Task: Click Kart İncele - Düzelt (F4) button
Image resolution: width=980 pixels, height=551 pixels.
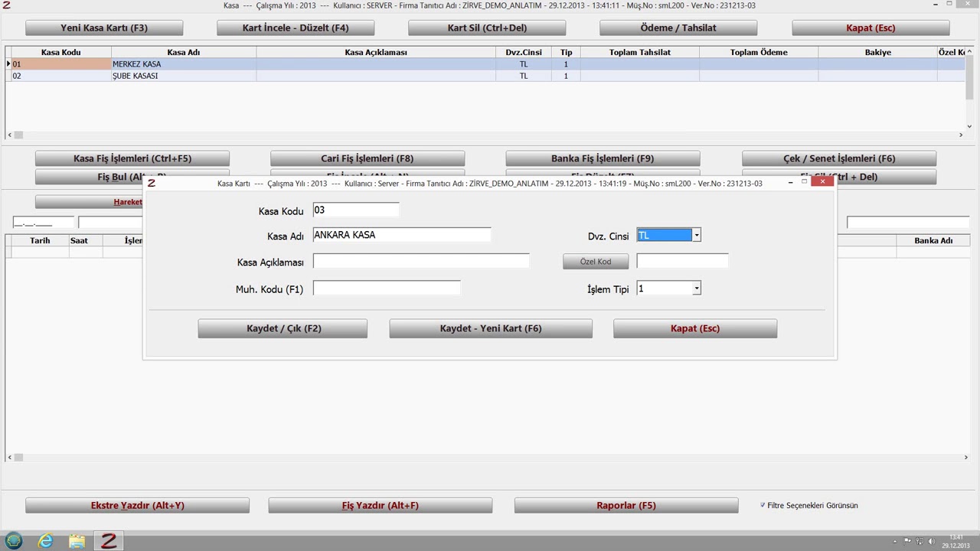Action: (x=296, y=28)
